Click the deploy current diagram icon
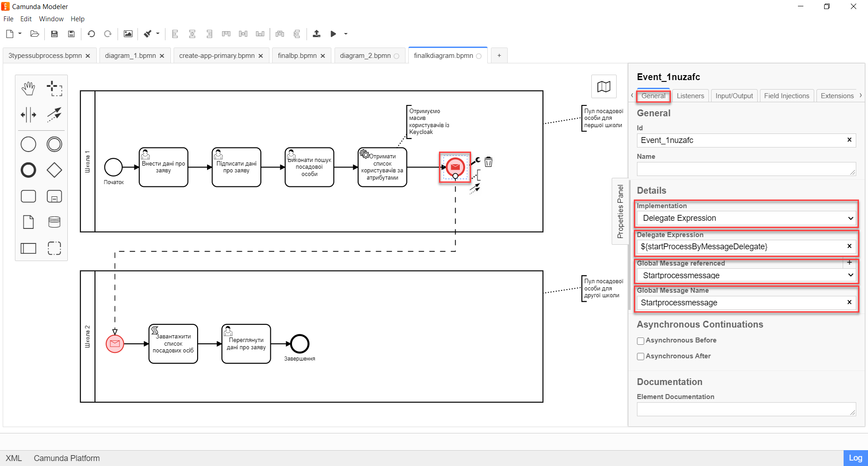The image size is (868, 466). [316, 34]
